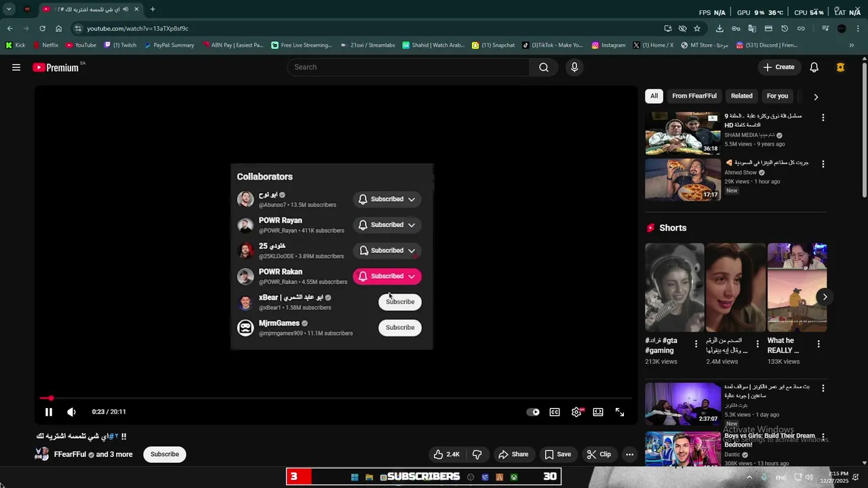868x488 pixels.
Task: Open the notifications bell in the header
Action: [x=814, y=67]
